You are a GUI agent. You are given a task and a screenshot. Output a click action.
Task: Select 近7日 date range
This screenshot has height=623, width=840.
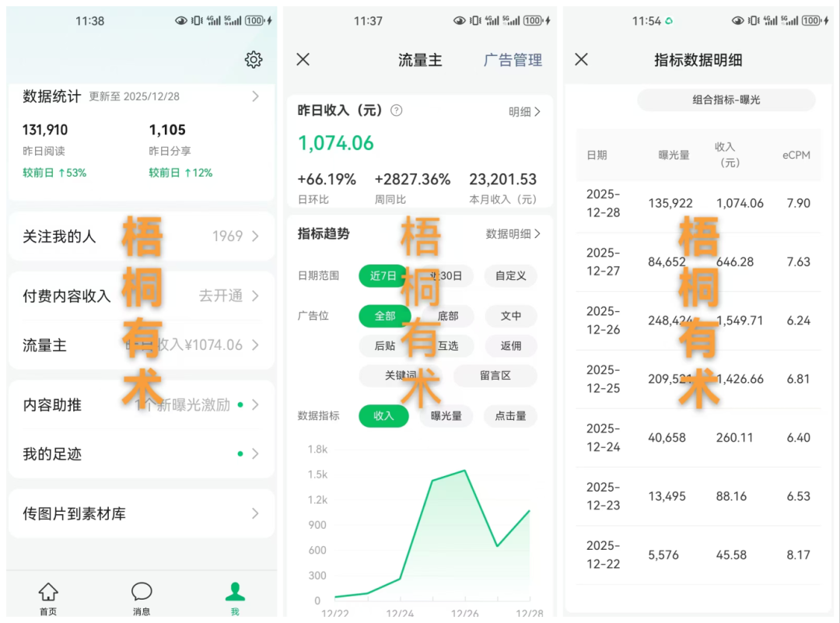383,276
